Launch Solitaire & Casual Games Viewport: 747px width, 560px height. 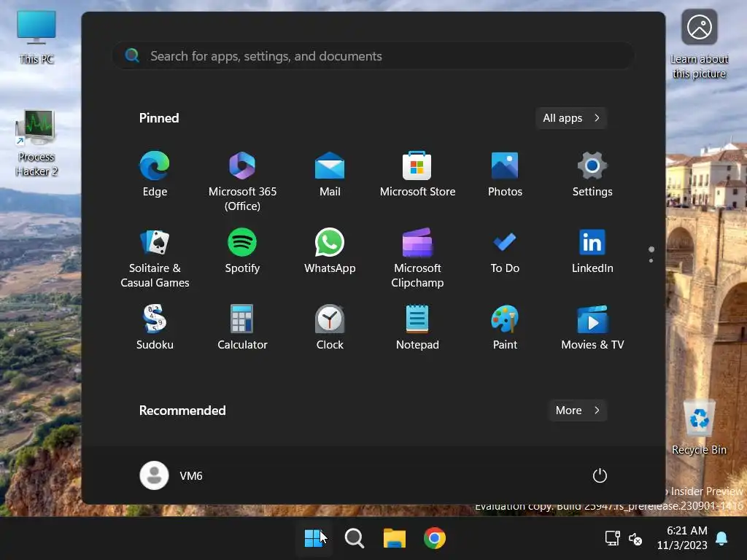[155, 258]
